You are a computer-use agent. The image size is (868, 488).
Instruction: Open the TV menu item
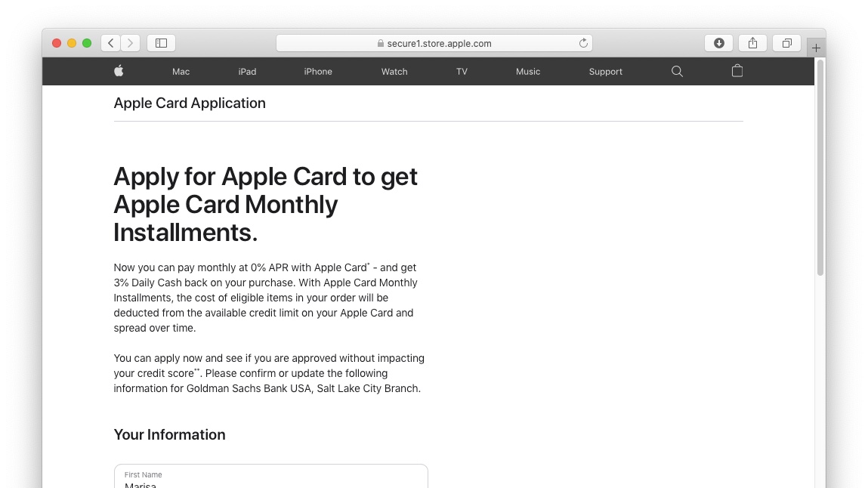pos(462,71)
